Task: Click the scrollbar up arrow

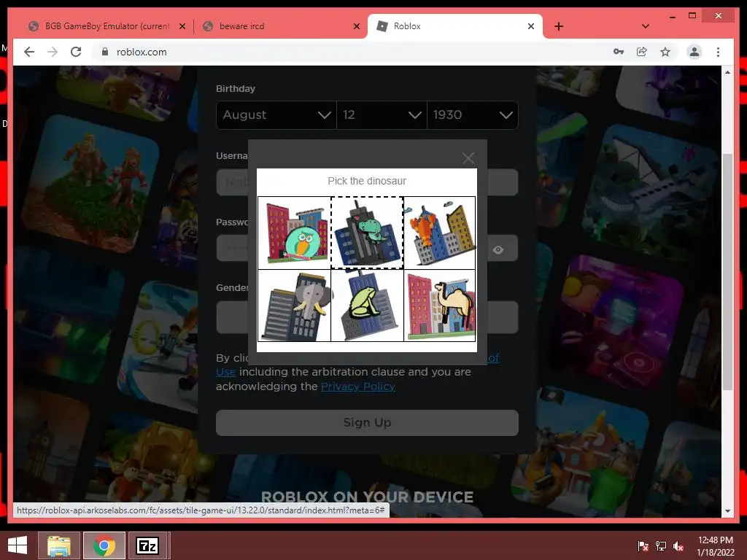Action: click(727, 72)
